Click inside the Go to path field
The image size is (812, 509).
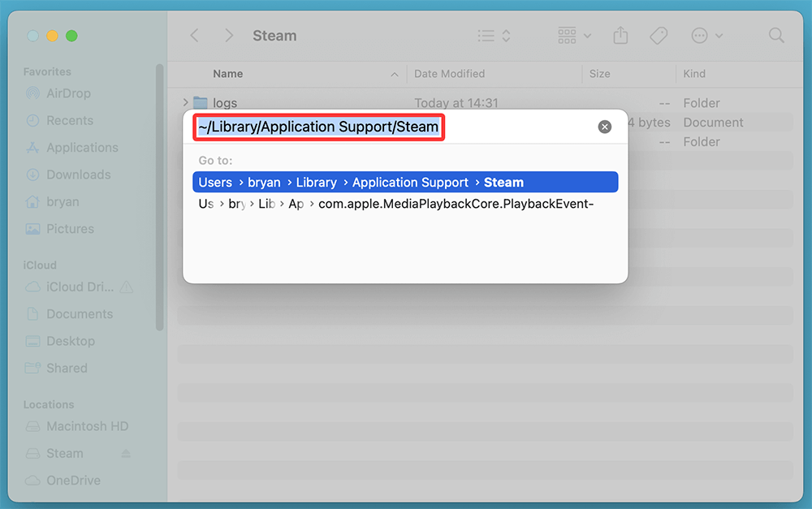[x=318, y=127]
